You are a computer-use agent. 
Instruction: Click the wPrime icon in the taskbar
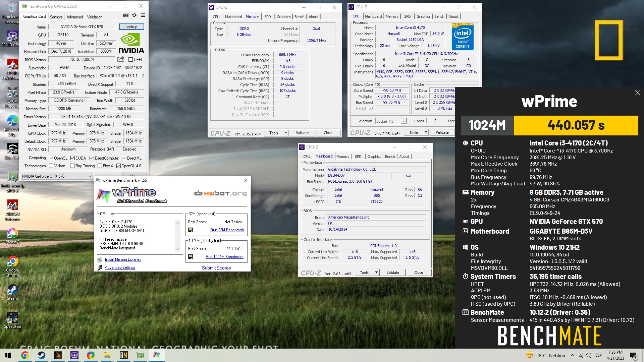(156, 355)
